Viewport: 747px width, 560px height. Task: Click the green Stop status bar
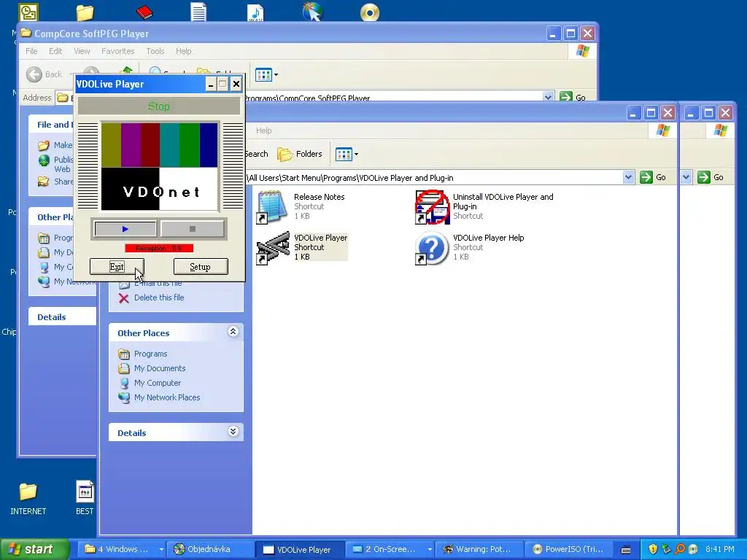pyautogui.click(x=158, y=106)
